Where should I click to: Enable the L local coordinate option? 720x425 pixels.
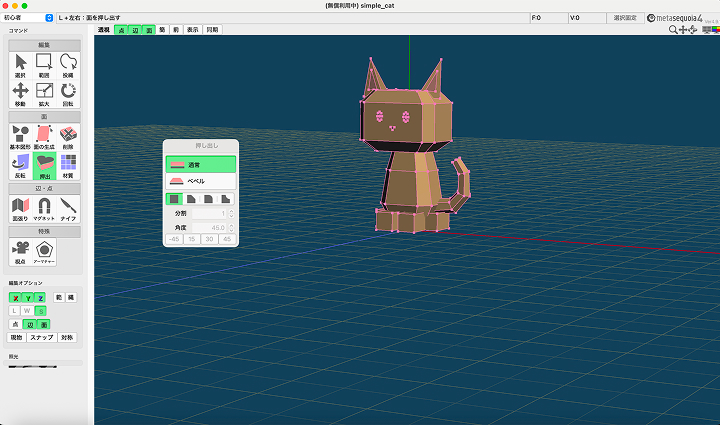[15, 311]
